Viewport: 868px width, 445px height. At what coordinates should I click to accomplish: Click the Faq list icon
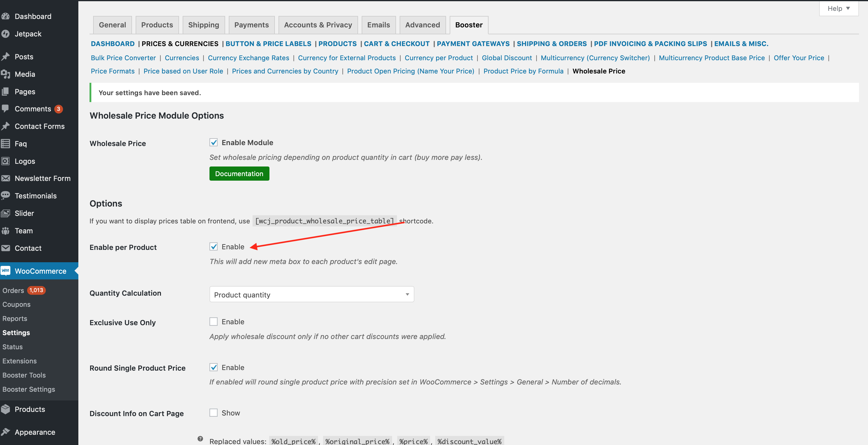click(5, 144)
